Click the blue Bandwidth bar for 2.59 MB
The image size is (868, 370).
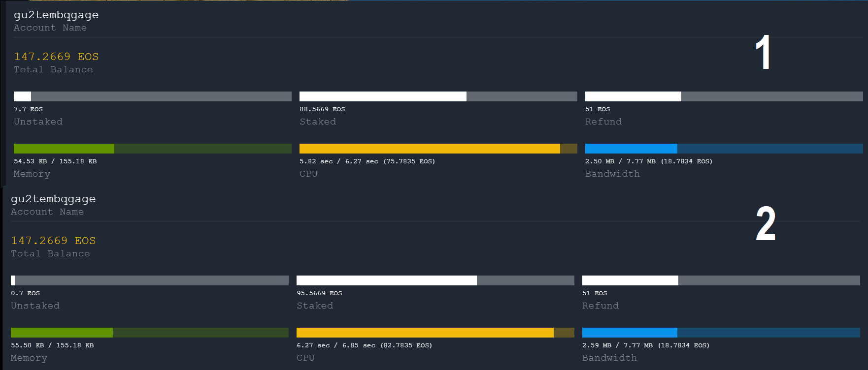click(721, 333)
